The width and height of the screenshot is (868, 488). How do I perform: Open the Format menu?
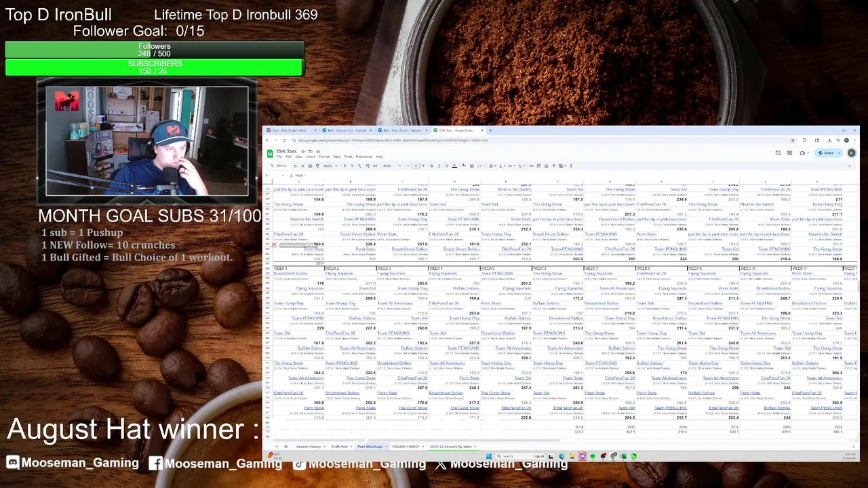point(324,157)
